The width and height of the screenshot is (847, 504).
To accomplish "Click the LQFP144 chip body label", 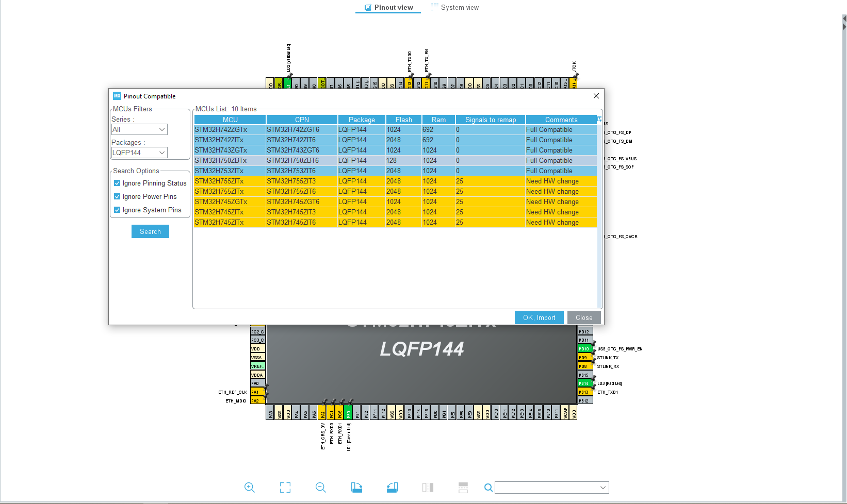I will point(422,349).
